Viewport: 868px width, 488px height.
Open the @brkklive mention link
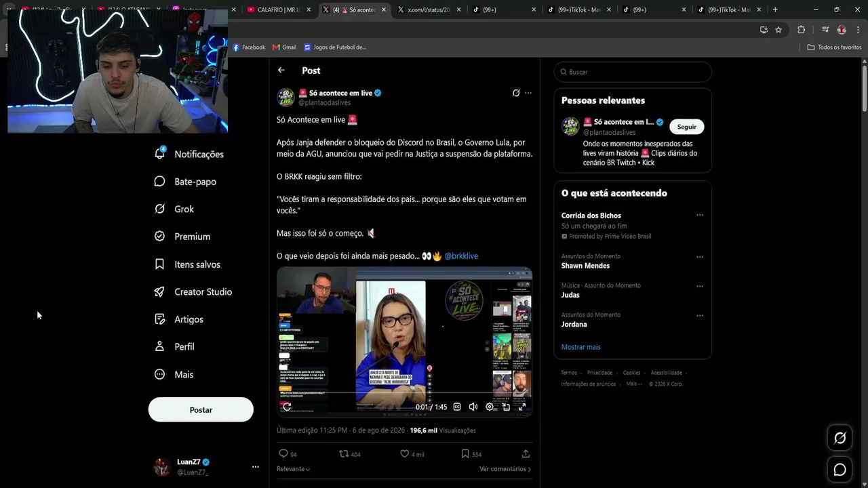point(461,256)
